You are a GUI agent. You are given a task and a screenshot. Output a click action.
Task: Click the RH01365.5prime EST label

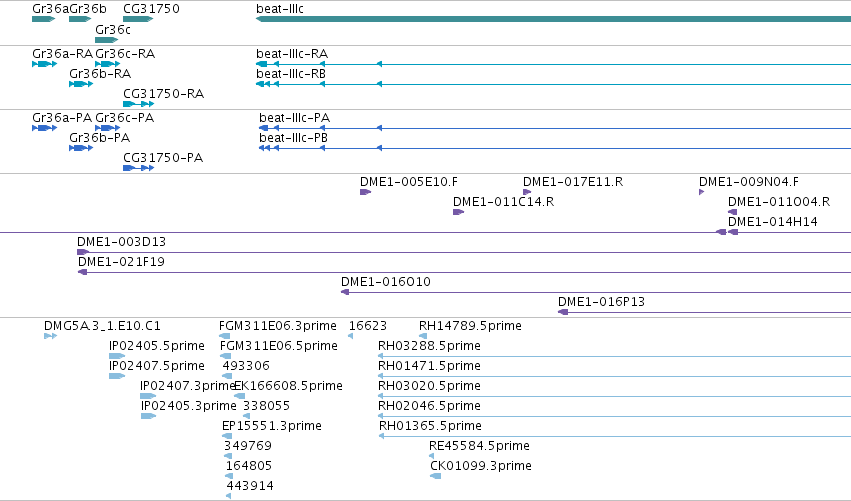pyautogui.click(x=430, y=427)
